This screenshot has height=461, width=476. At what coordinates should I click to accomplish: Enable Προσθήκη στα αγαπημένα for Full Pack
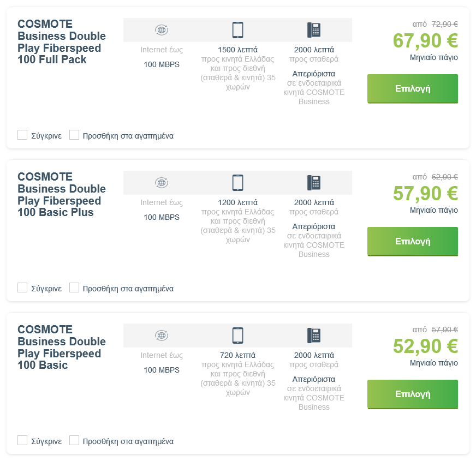click(x=74, y=135)
